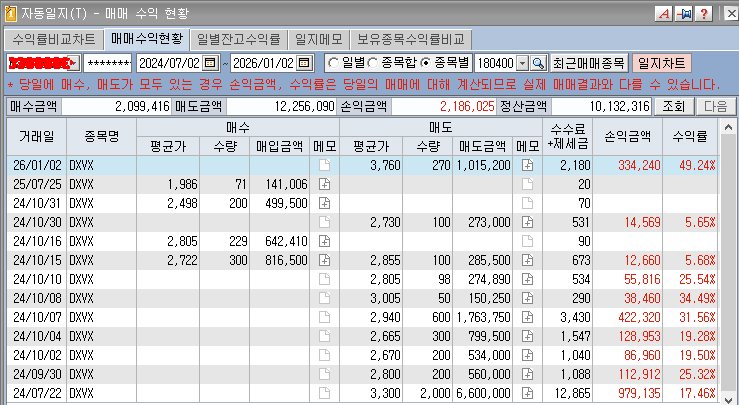Expand the stock code 180400 dropdown arrow
Image resolution: width=739 pixels, height=405 pixels.
point(523,63)
